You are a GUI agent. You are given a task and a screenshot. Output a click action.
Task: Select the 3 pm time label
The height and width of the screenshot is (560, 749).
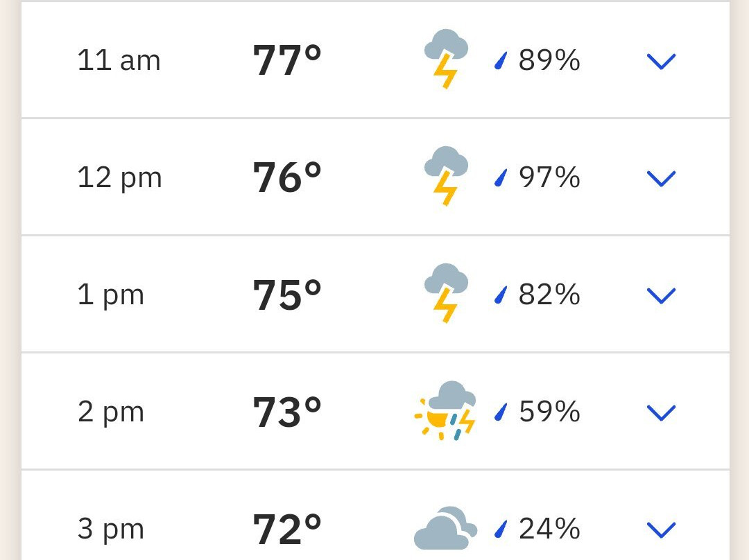(111, 529)
